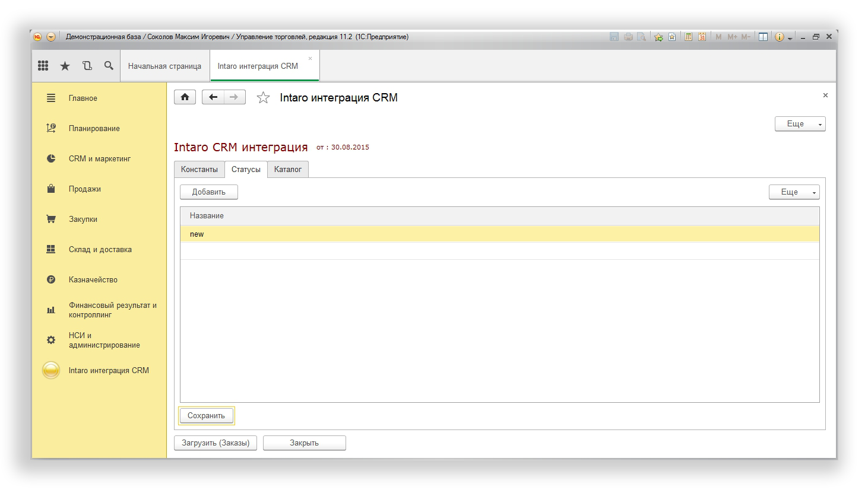The width and height of the screenshot is (868, 490).
Task: Close the Intaro интеграция CRM tab
Action: point(310,58)
